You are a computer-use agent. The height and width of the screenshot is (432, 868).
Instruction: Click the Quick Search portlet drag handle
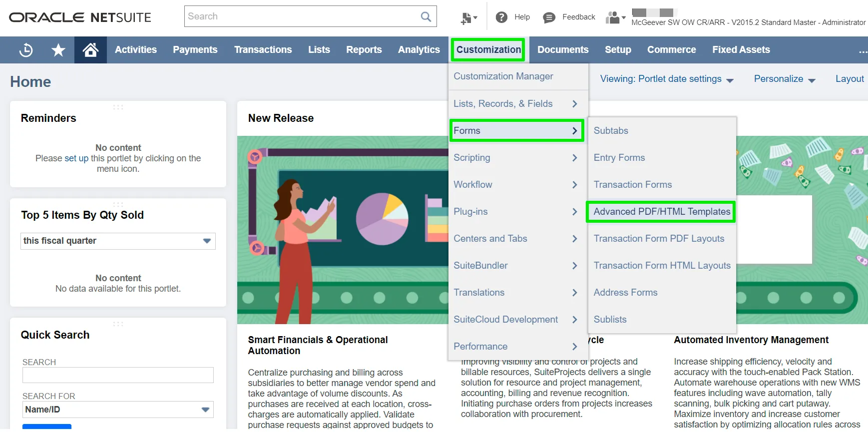click(118, 324)
